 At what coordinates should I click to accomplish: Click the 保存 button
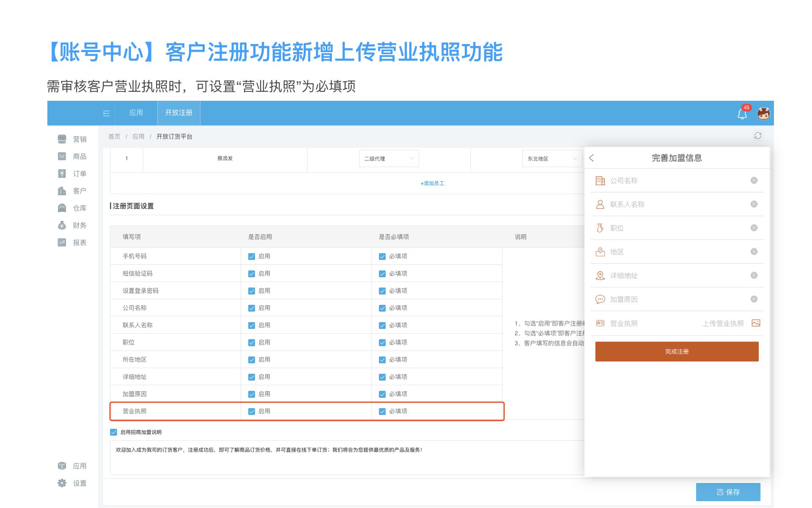click(x=728, y=492)
